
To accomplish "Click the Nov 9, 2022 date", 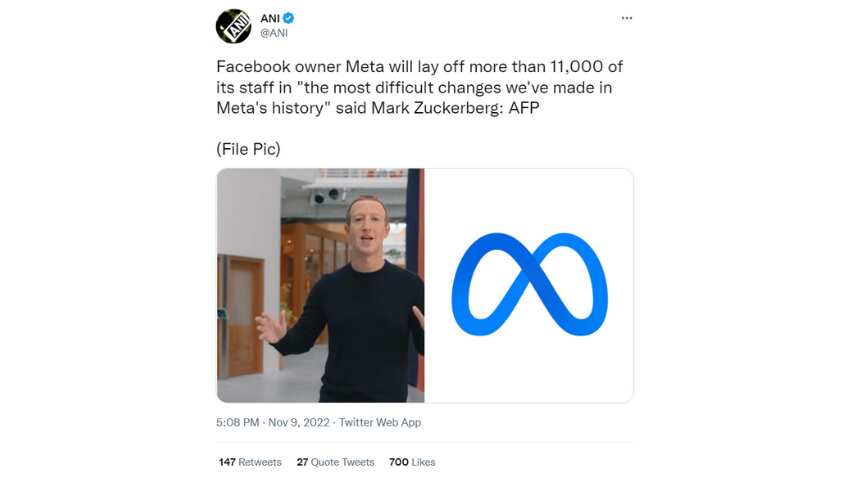I will (x=299, y=422).
